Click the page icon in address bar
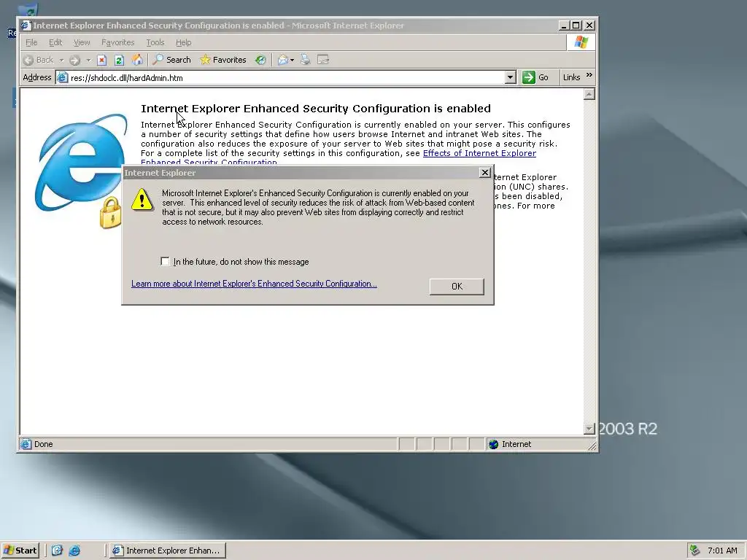 click(63, 77)
